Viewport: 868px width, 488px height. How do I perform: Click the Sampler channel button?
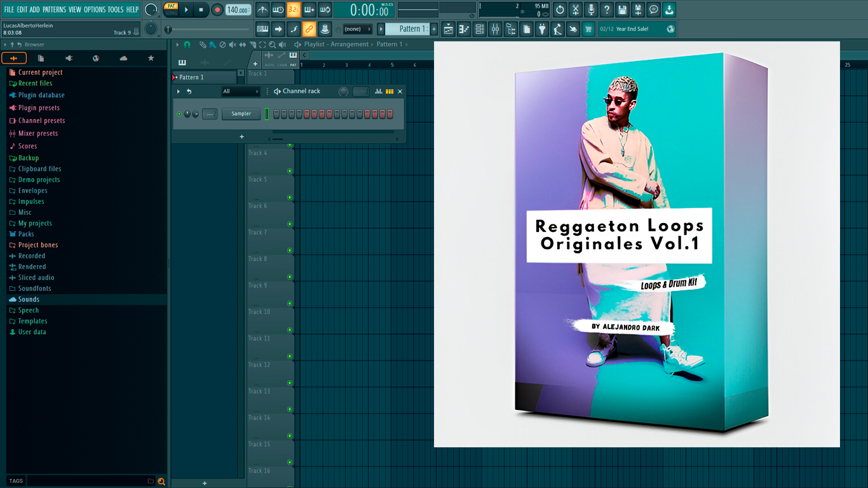pyautogui.click(x=241, y=114)
